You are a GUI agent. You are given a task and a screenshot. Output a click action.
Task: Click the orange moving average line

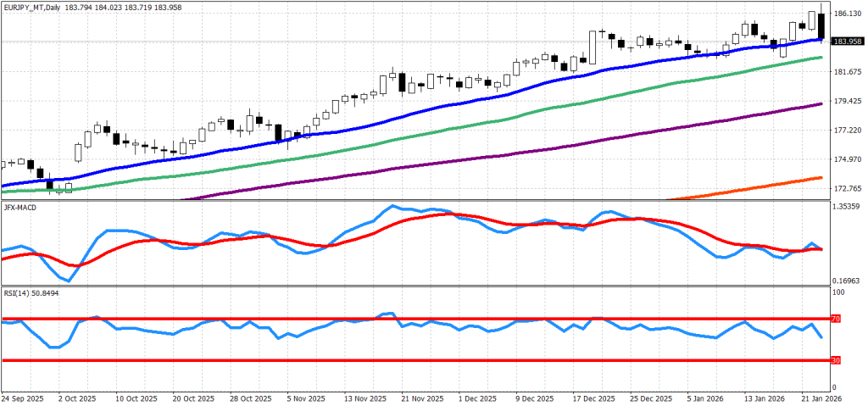pos(763,187)
